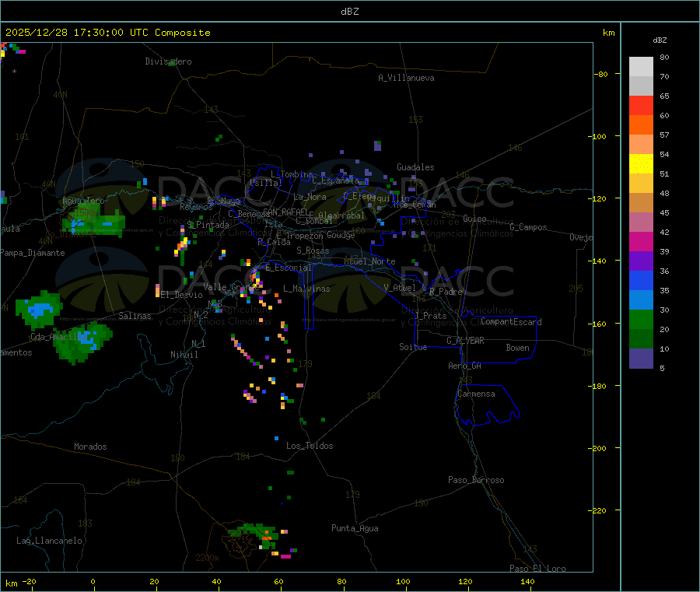700x592 pixels.
Task: Click the El_Desvio location label
Action: pos(182,295)
